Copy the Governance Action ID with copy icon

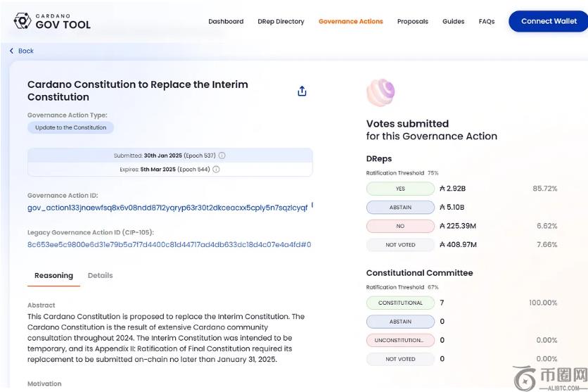point(312,206)
